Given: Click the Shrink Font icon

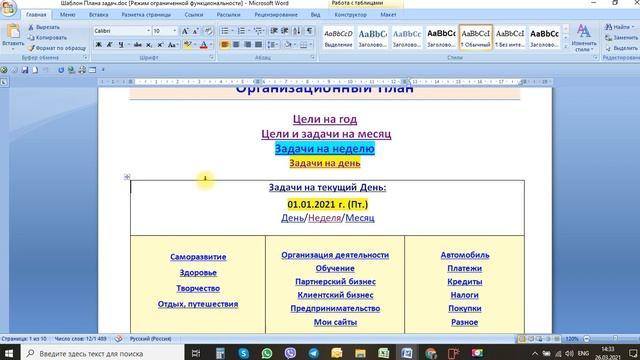Looking at the screenshot, I should (x=196, y=31).
